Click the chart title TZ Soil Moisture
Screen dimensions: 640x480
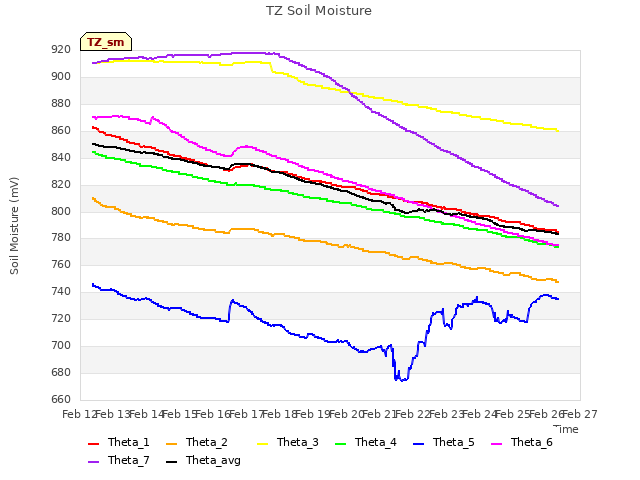319,11
